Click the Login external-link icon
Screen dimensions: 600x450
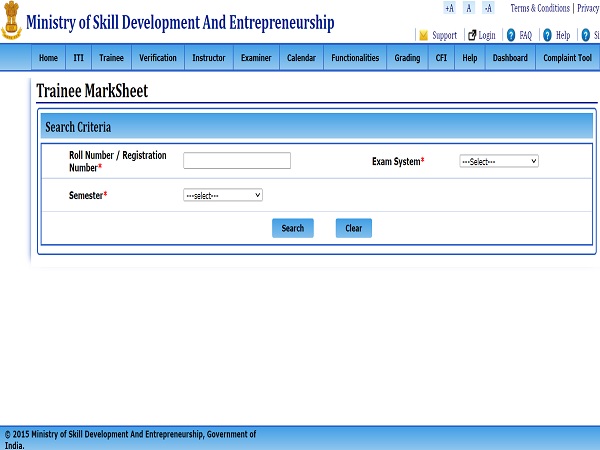472,35
